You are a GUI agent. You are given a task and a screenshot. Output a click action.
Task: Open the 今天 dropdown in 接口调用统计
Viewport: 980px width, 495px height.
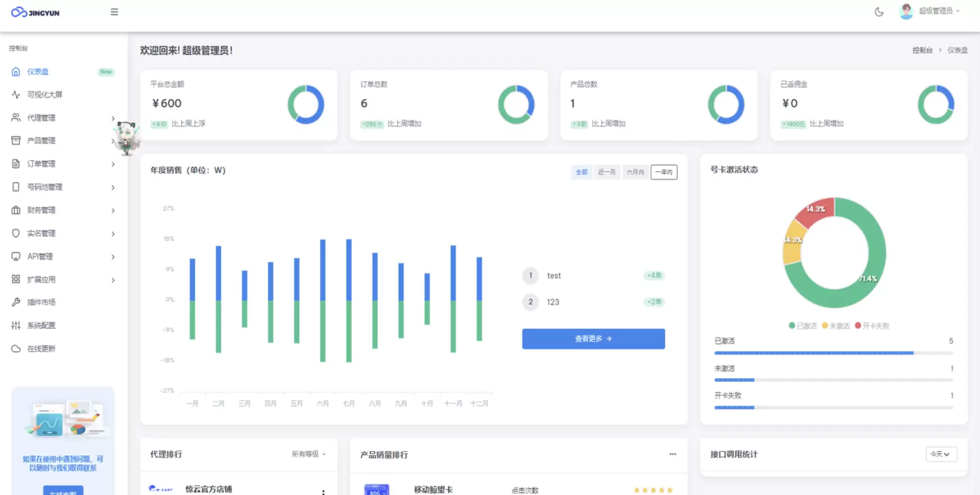941,454
